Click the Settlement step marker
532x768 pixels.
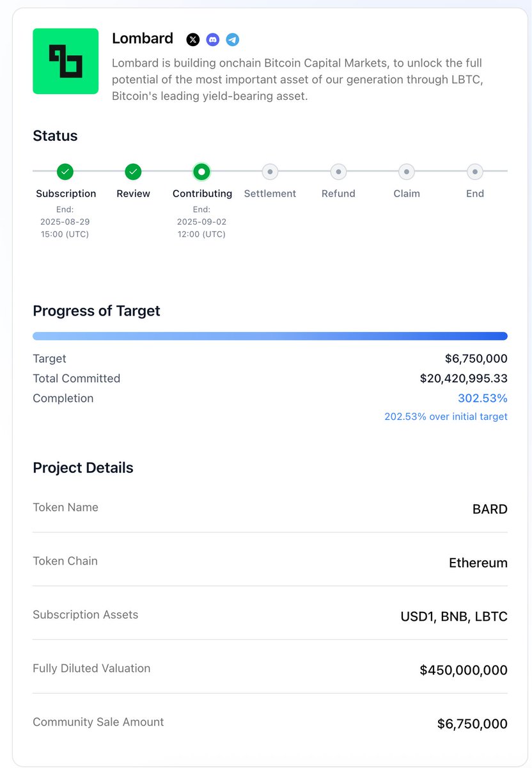pos(270,172)
